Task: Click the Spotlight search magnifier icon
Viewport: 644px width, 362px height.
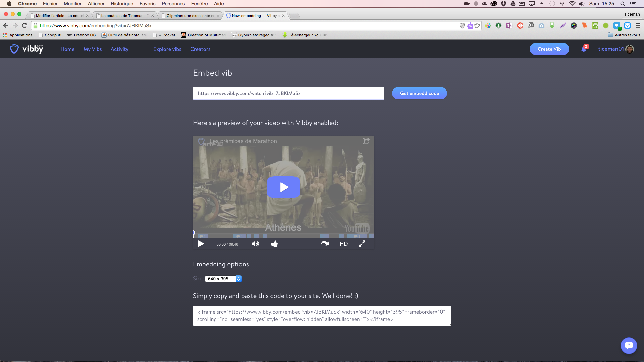Action: click(623, 4)
